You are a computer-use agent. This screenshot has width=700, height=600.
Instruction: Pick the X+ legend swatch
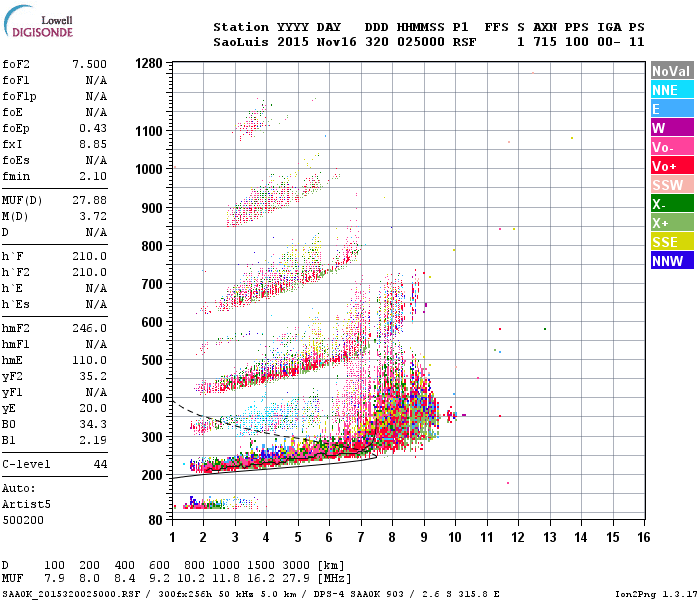(672, 223)
